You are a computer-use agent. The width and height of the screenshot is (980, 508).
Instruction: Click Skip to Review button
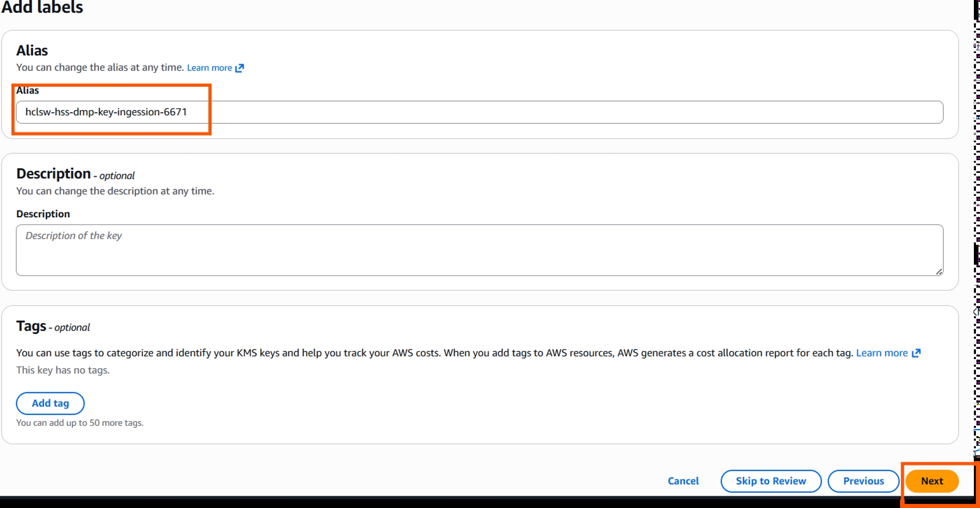[771, 481]
